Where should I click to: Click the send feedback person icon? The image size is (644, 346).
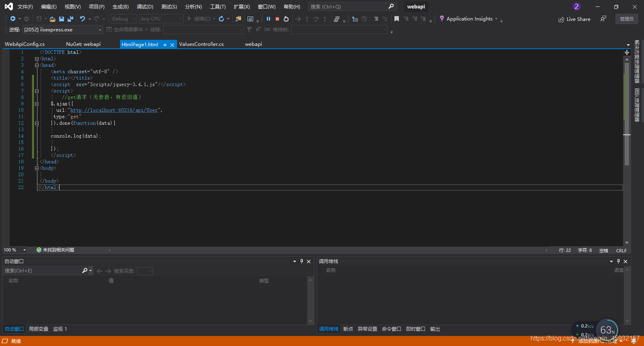pyautogui.click(x=603, y=19)
